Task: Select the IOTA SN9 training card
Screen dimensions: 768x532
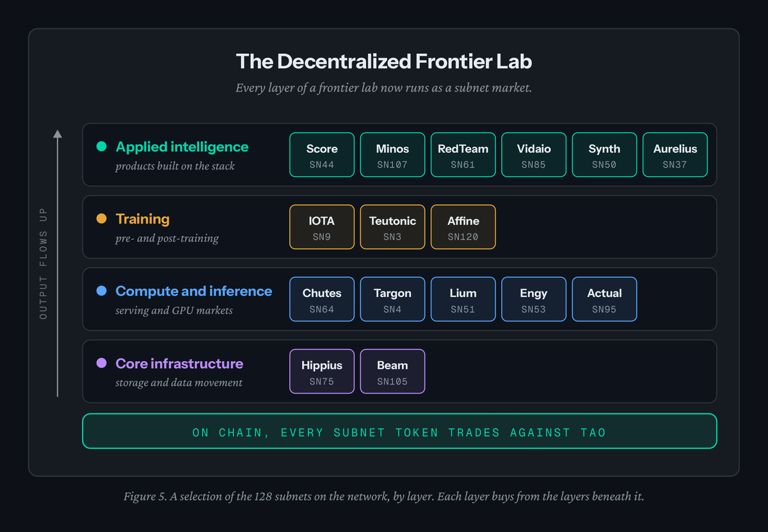Action: pos(322,227)
